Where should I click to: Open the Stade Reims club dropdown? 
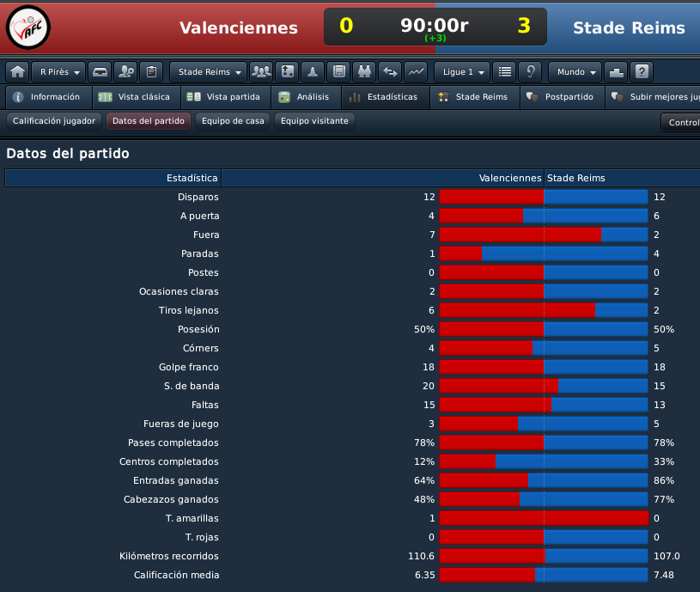click(209, 72)
